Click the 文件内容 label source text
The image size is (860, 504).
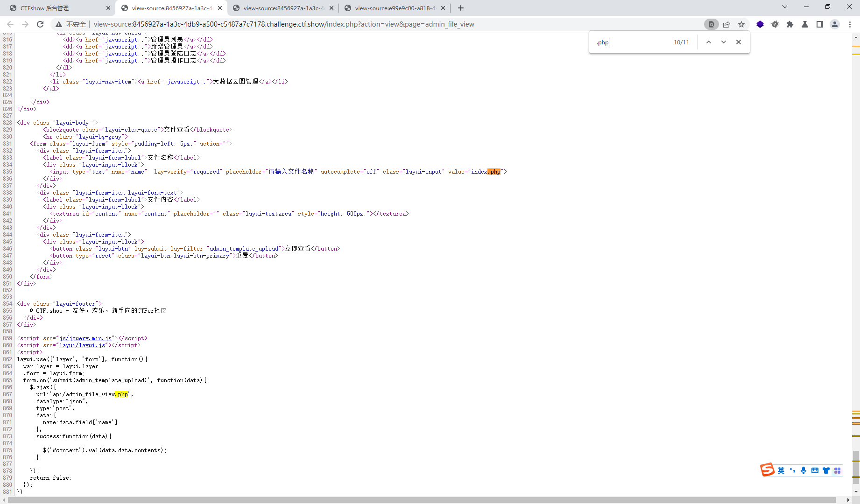tap(161, 200)
